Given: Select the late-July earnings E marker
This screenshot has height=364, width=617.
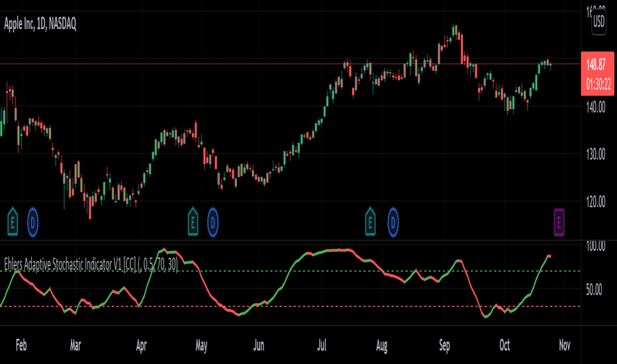Looking at the screenshot, I should [x=370, y=222].
